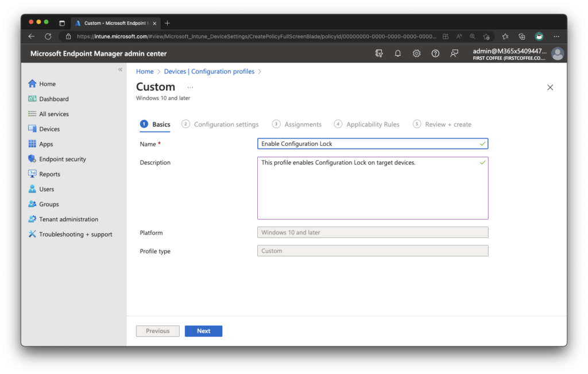Image resolution: width=588 pixels, height=374 pixels.
Task: Select the Basics tab
Action: pyautogui.click(x=155, y=125)
